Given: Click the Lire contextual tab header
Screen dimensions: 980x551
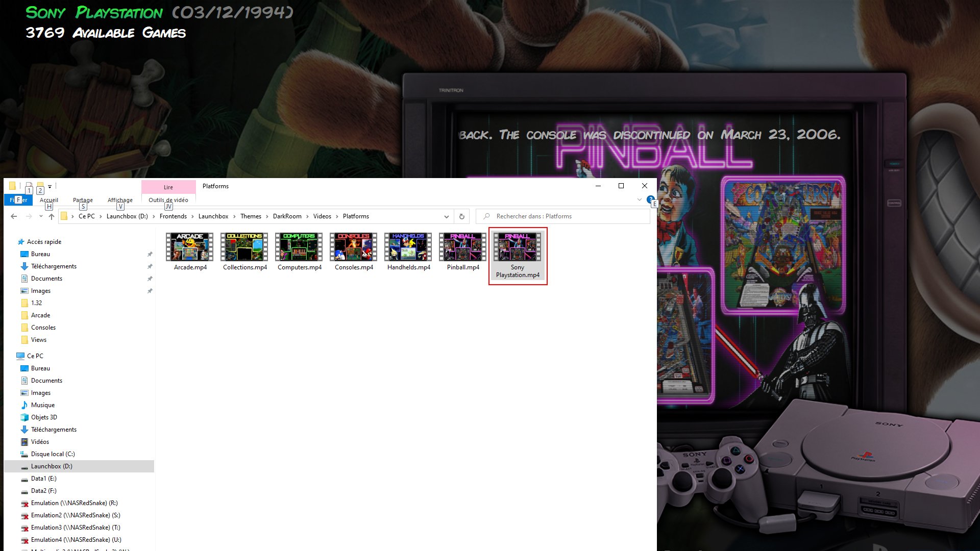Looking at the screenshot, I should point(168,187).
